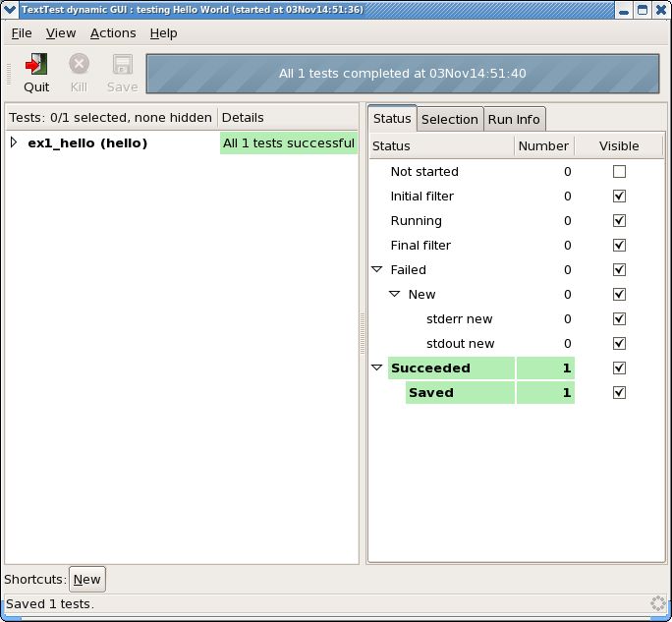
Task: Uncheck Visible for Running
Action: coord(619,220)
